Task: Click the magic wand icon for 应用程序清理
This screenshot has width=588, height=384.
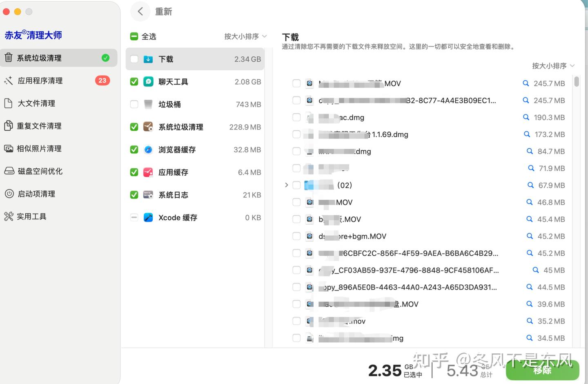Action: tap(9, 80)
